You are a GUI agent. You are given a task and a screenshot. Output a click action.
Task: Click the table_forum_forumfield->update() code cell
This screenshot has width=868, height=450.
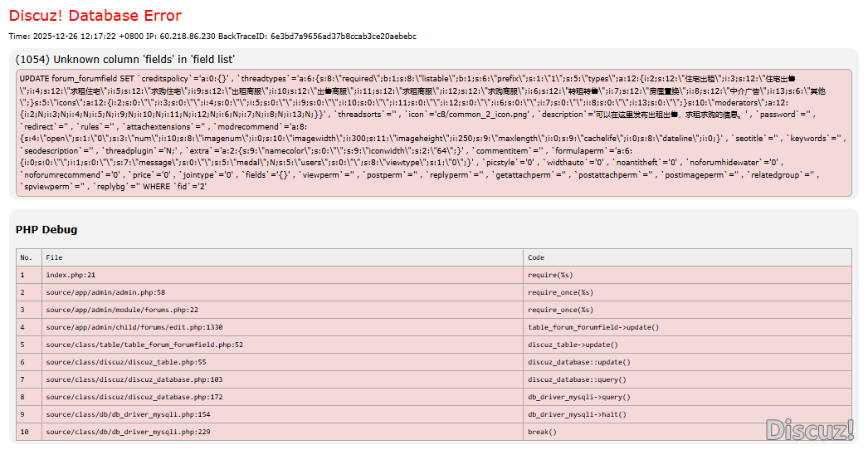pos(593,327)
